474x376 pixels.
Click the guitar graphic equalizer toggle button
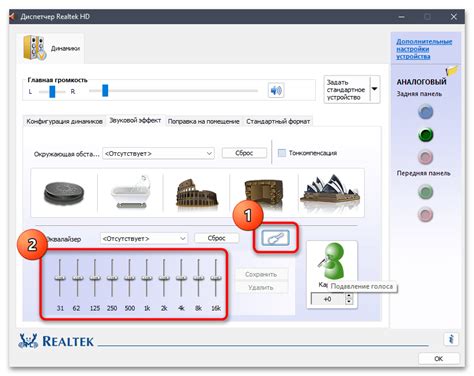pyautogui.click(x=275, y=238)
